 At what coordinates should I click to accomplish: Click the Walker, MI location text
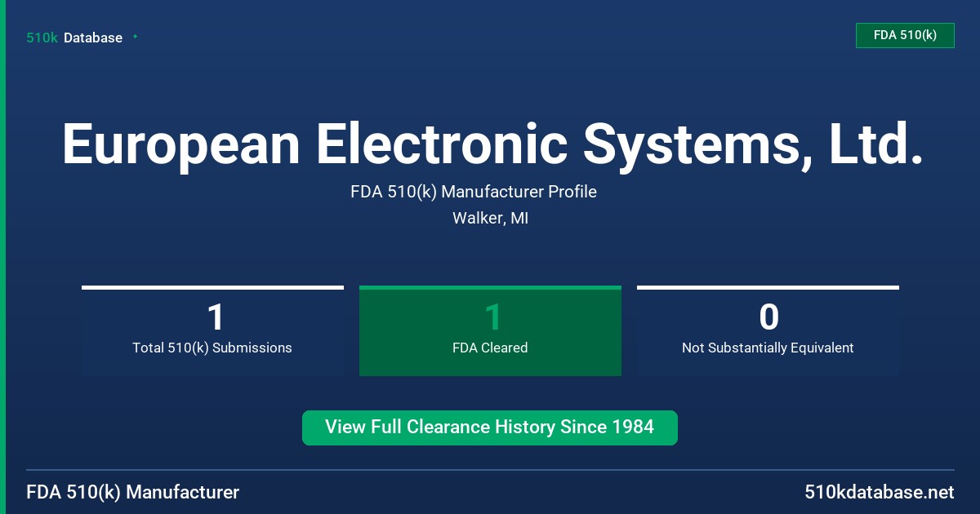(490, 219)
